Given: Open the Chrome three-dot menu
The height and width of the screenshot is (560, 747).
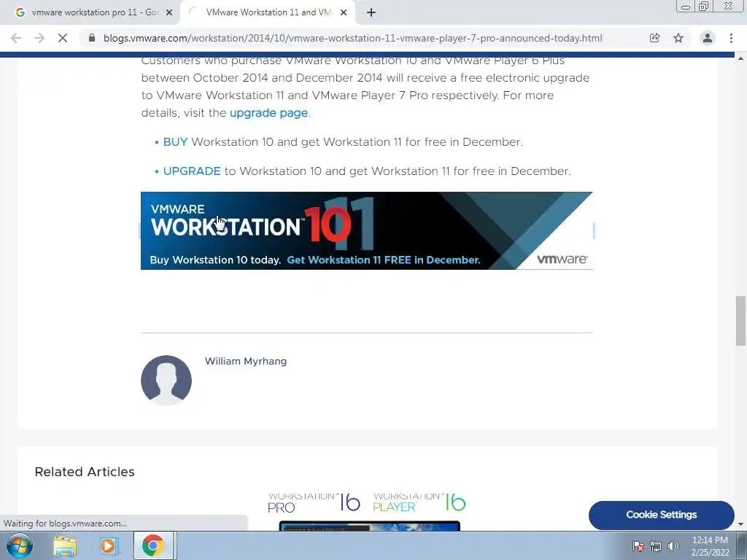Looking at the screenshot, I should [731, 38].
